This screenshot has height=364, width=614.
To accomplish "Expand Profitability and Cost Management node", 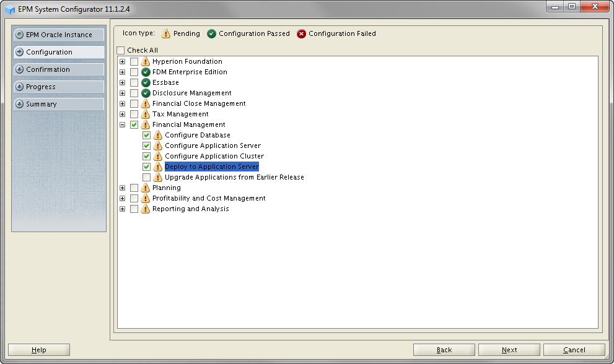I will pyautogui.click(x=122, y=199).
